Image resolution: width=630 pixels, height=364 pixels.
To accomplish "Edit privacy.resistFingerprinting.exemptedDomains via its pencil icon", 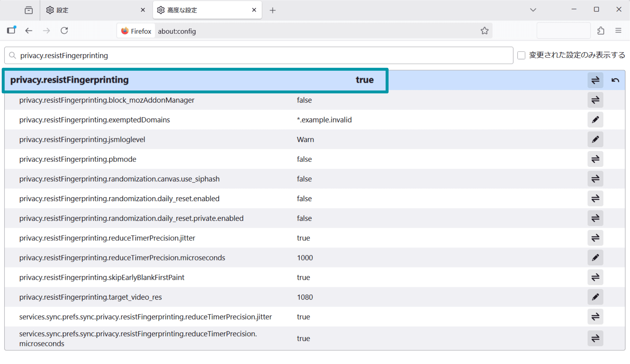I will click(x=595, y=120).
